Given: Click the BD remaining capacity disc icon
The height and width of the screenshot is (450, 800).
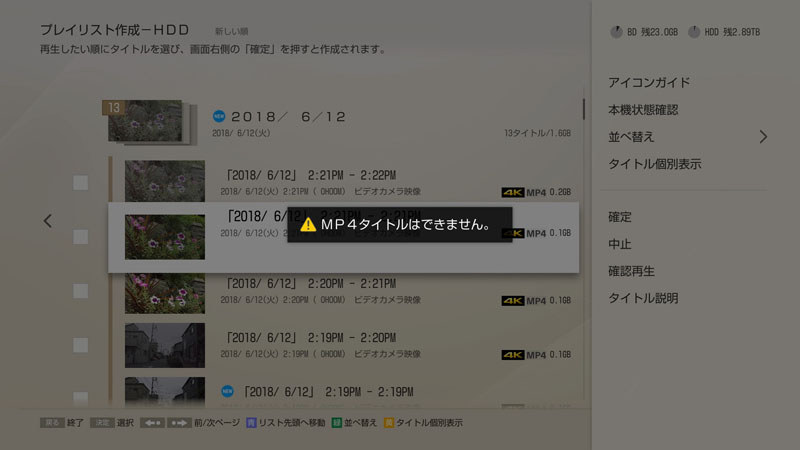Looking at the screenshot, I should 616,32.
